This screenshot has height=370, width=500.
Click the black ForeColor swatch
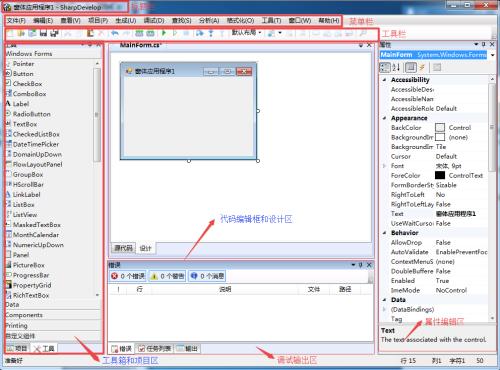point(440,175)
